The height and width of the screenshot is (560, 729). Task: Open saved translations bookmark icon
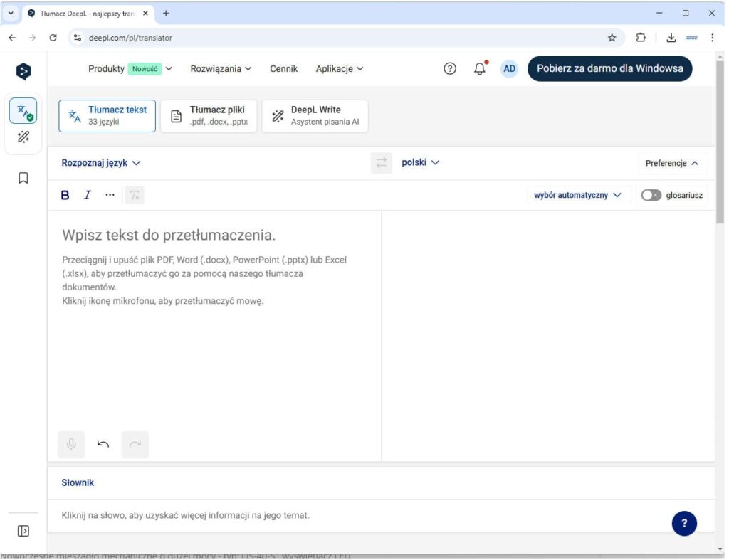(x=23, y=178)
